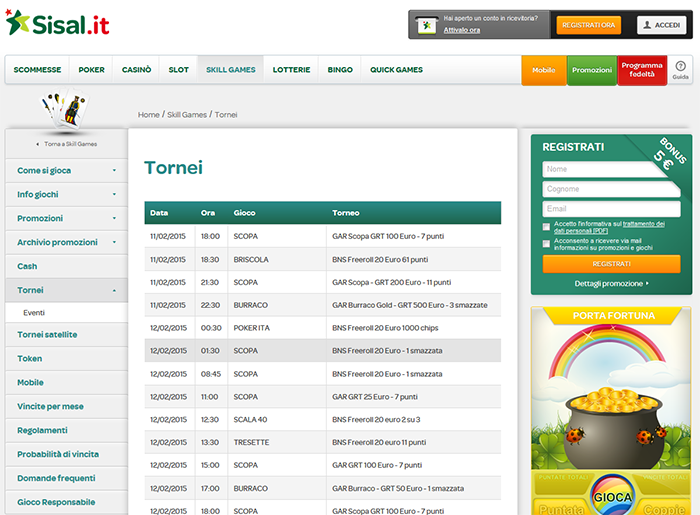This screenshot has height=515, width=700.
Task: Expand the Info giochi sidebar arrow
Action: pos(114,195)
